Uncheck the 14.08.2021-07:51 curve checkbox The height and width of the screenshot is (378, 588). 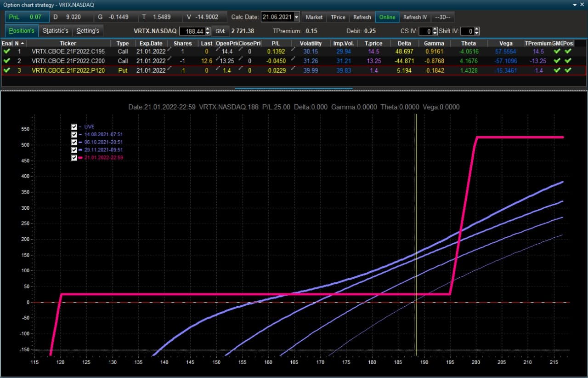pos(74,134)
